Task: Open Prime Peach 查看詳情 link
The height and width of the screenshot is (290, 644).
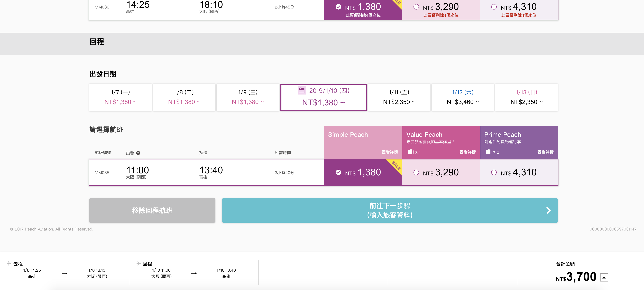Action: [x=546, y=152]
